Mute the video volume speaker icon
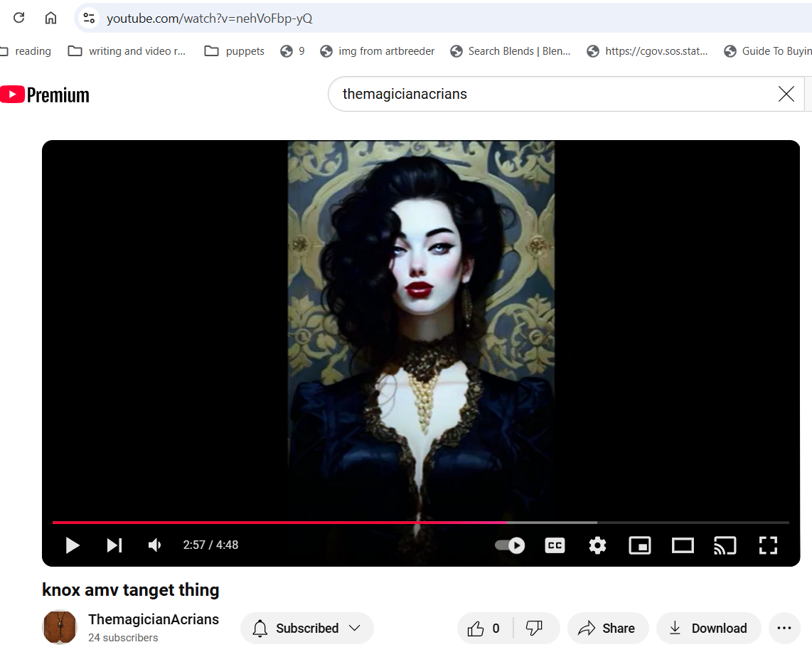Screen dimensions: 812x652 [155, 545]
